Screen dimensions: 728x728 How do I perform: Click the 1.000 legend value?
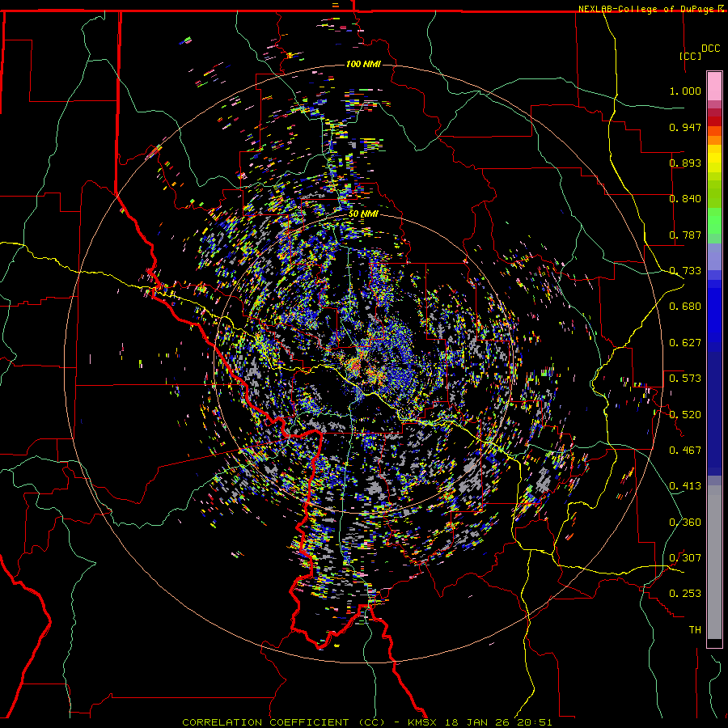click(685, 91)
